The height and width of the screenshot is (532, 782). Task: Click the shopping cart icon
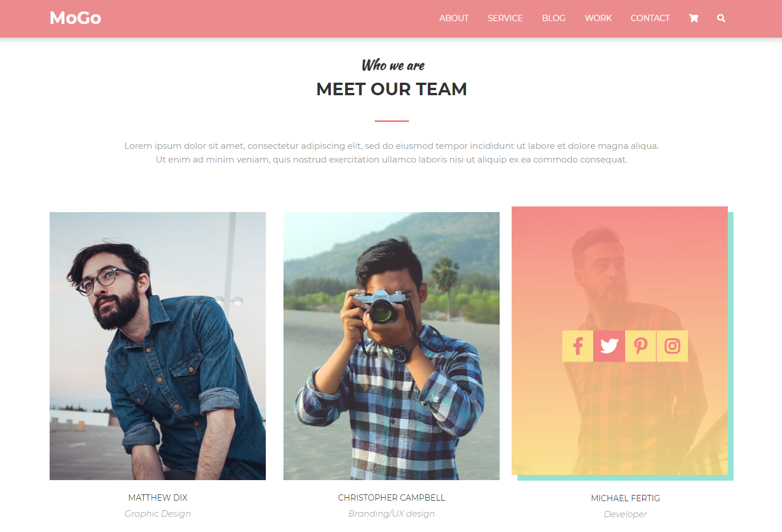click(x=694, y=18)
